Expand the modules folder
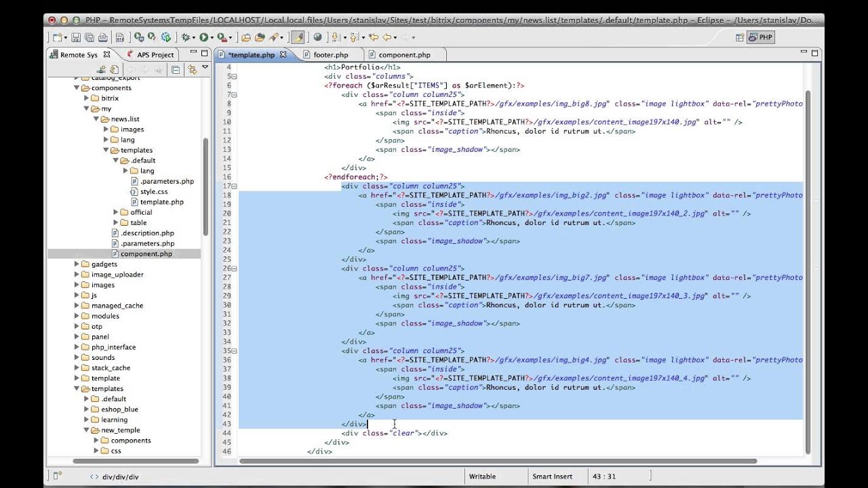 [x=77, y=316]
